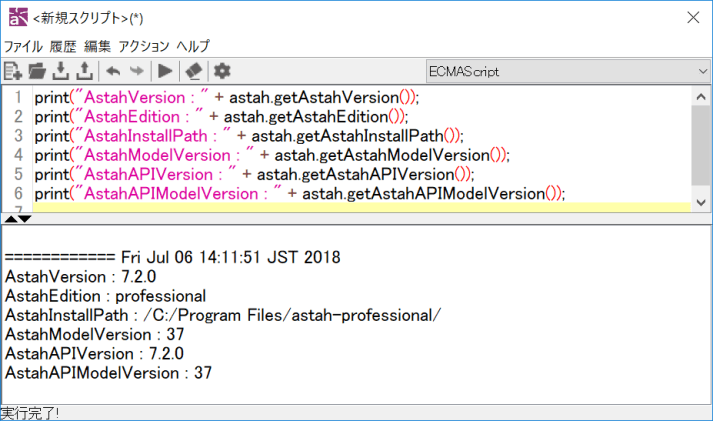The image size is (713, 421).
Task: Click the new script icon
Action: tap(13, 71)
